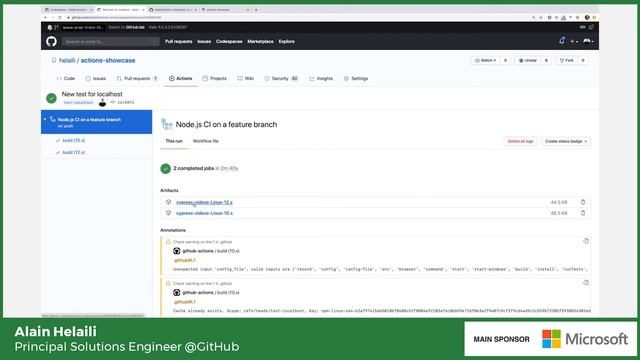Open Codespaces in top navigation

[229, 41]
